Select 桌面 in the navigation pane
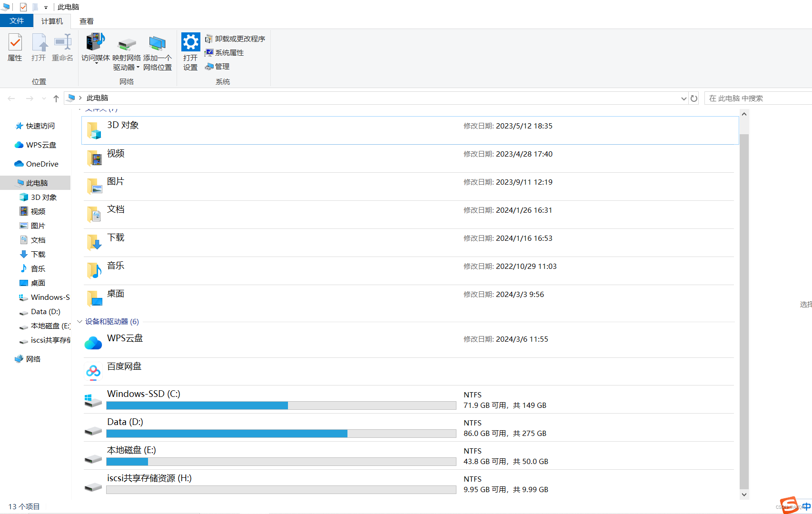The image size is (812, 514). (32, 283)
